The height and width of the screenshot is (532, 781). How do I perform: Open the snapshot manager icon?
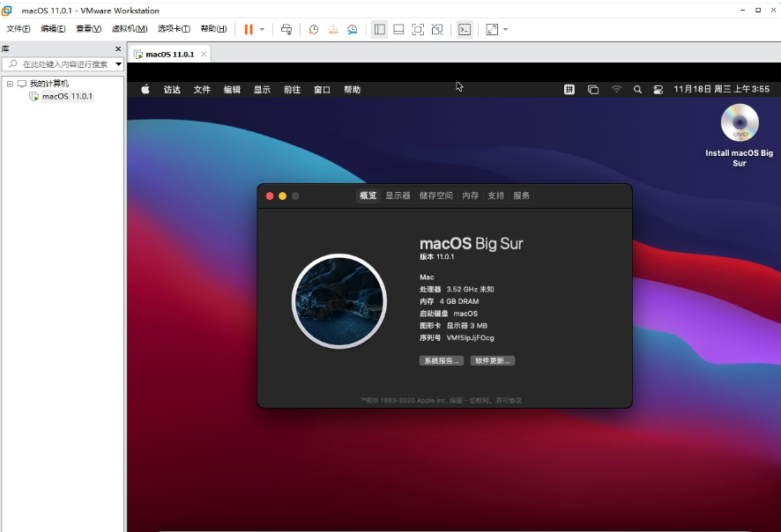(353, 29)
